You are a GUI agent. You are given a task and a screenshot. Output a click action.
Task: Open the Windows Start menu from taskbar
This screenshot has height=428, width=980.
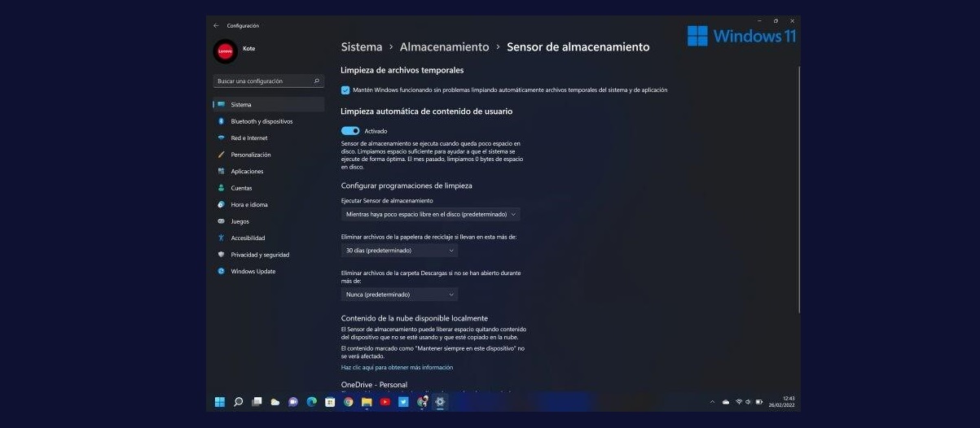[220, 401]
